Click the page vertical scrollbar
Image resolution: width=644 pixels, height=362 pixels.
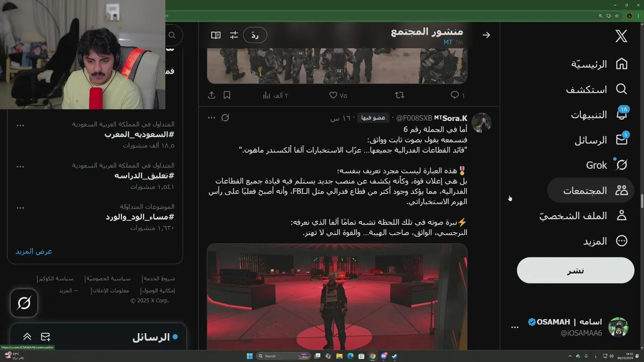click(641, 201)
